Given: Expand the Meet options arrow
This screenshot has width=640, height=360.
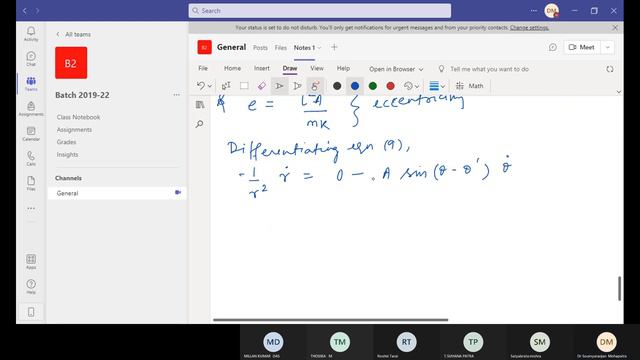Looking at the screenshot, I should click(x=607, y=47).
